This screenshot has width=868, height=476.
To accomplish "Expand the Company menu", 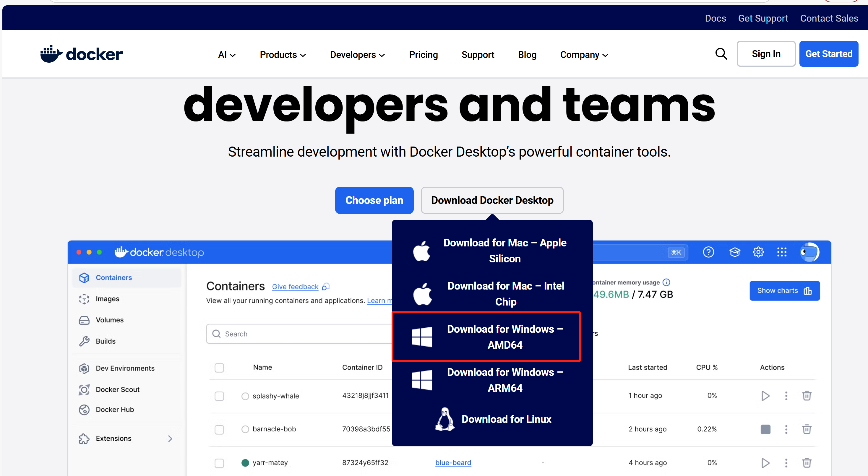I will [584, 55].
